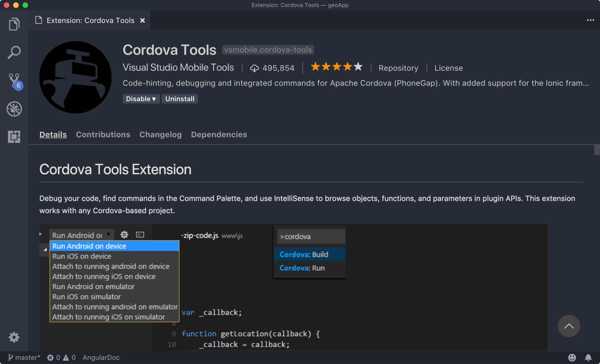This screenshot has height=364, width=600.
Task: Open the Explorer files icon
Action: click(14, 24)
